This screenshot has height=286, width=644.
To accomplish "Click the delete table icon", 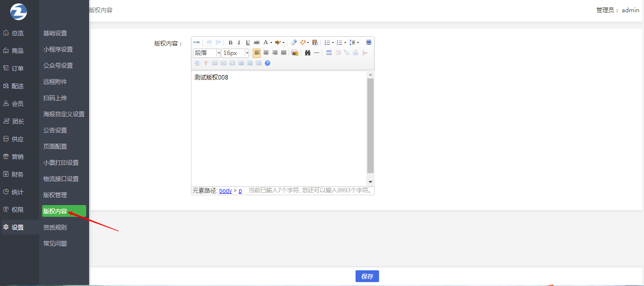I will [x=338, y=53].
